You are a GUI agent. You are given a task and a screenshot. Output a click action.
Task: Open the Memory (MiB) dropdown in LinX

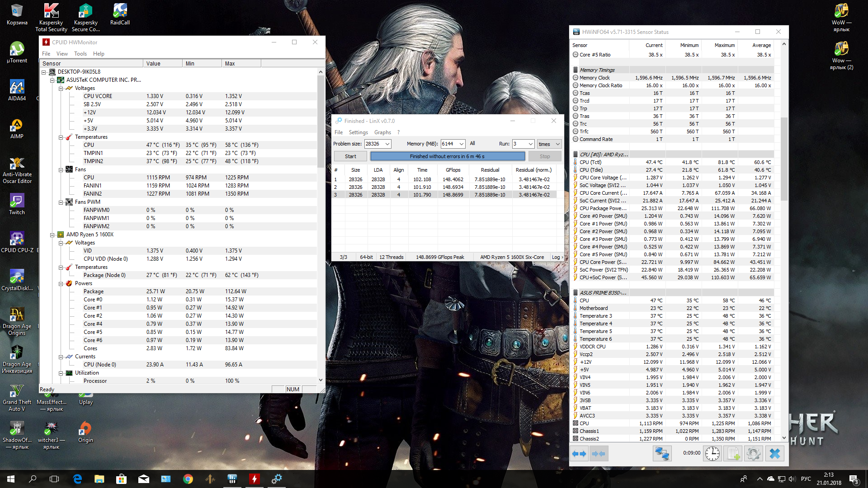click(462, 144)
